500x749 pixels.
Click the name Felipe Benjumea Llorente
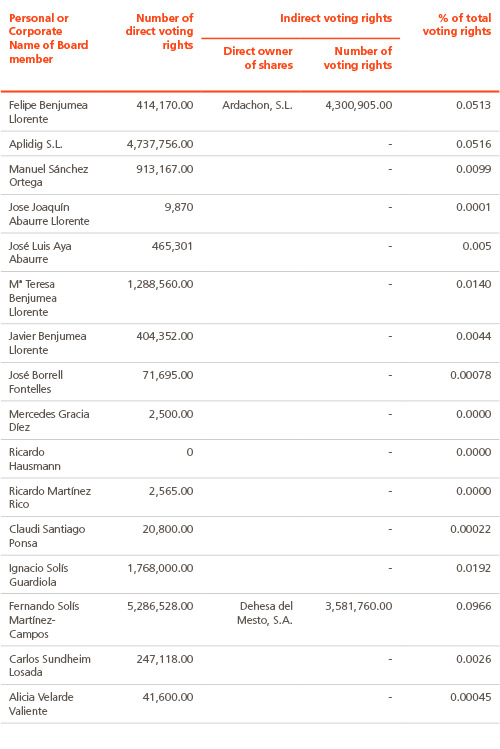point(48,112)
